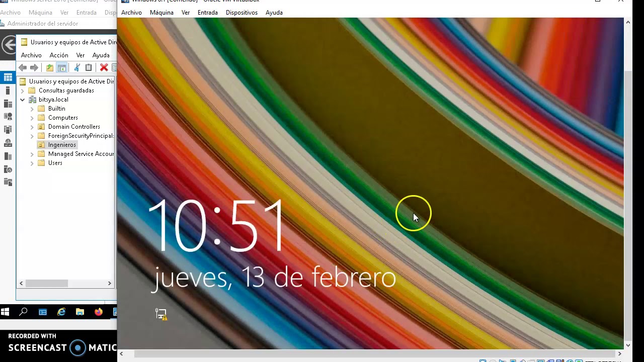The height and width of the screenshot is (362, 644).
Task: Open Máquina menu in VirtualBox window
Action: point(162,13)
